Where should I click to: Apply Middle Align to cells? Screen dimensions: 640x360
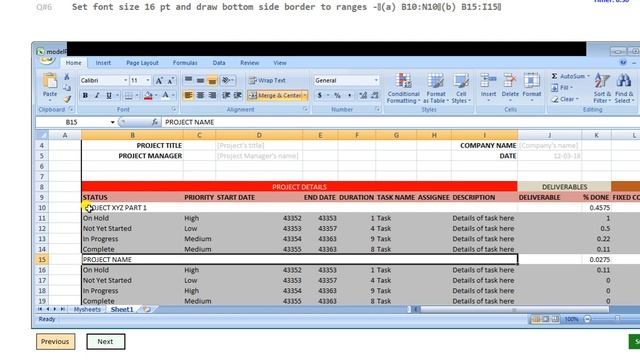pos(200,80)
